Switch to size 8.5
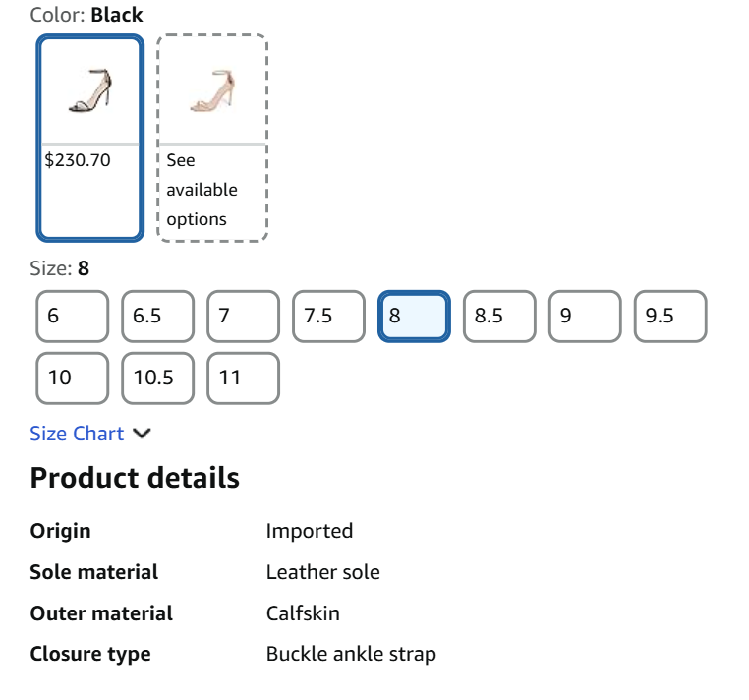The width and height of the screenshot is (749, 700). [499, 317]
